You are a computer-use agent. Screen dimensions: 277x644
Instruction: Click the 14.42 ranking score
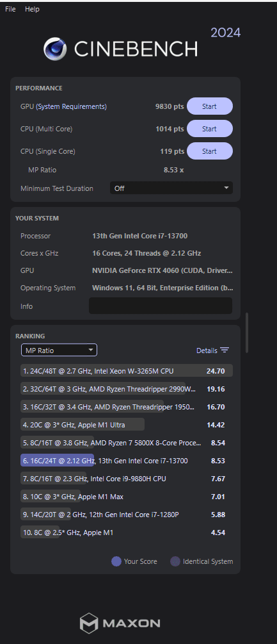pyautogui.click(x=216, y=425)
